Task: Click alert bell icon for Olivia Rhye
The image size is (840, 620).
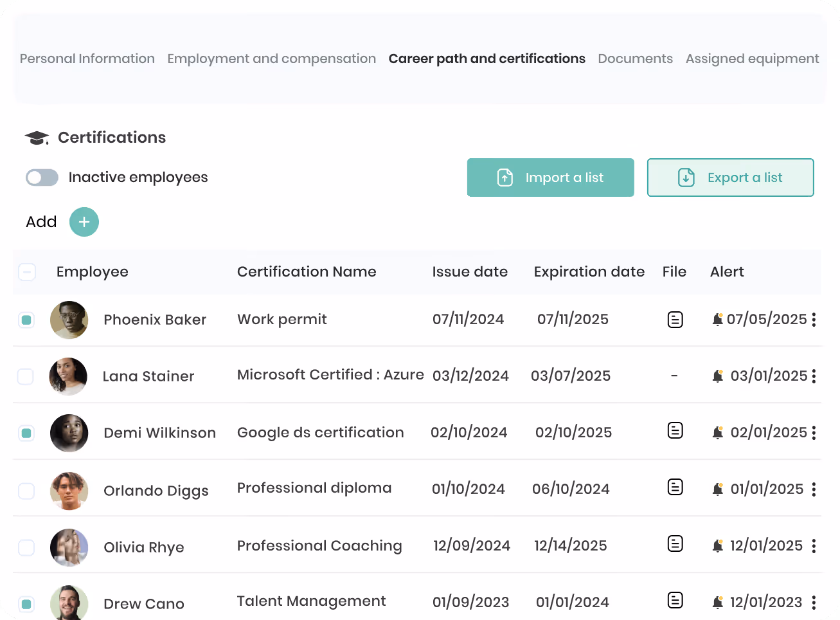Action: pos(718,545)
